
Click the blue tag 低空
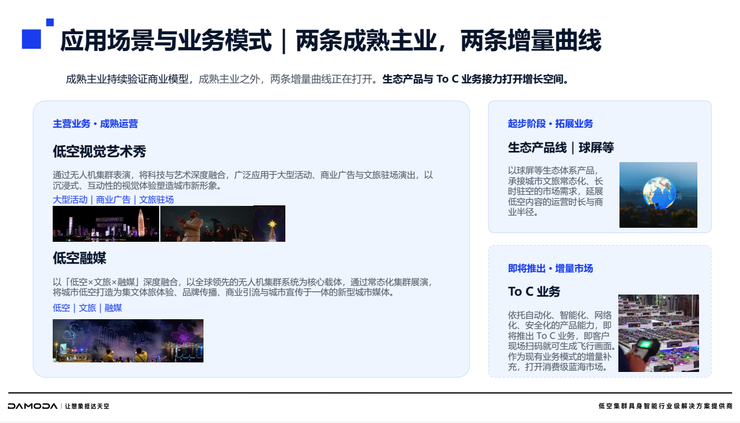(x=61, y=308)
